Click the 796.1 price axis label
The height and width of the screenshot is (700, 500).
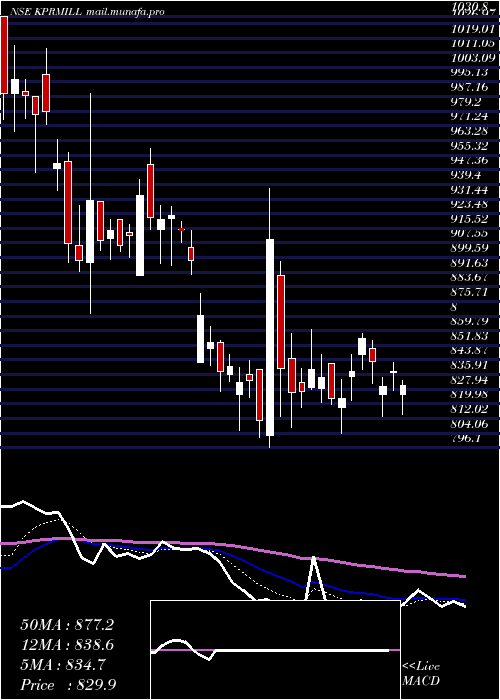coord(467,438)
